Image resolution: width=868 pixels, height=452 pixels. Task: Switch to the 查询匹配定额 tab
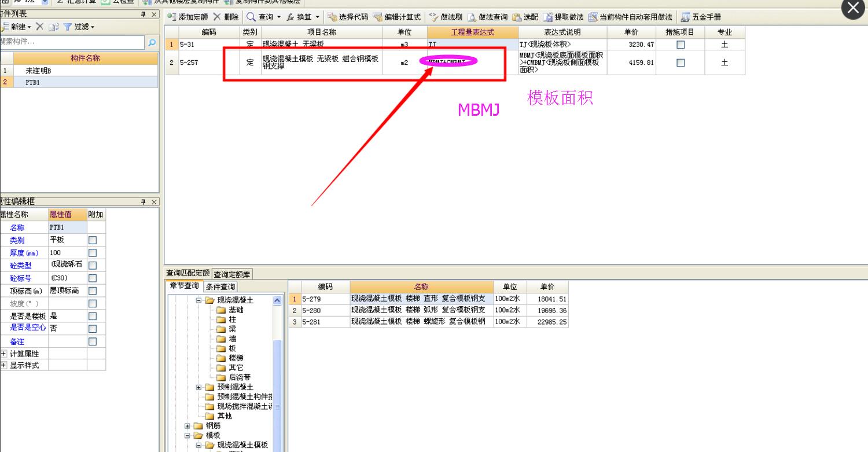pyautogui.click(x=188, y=274)
